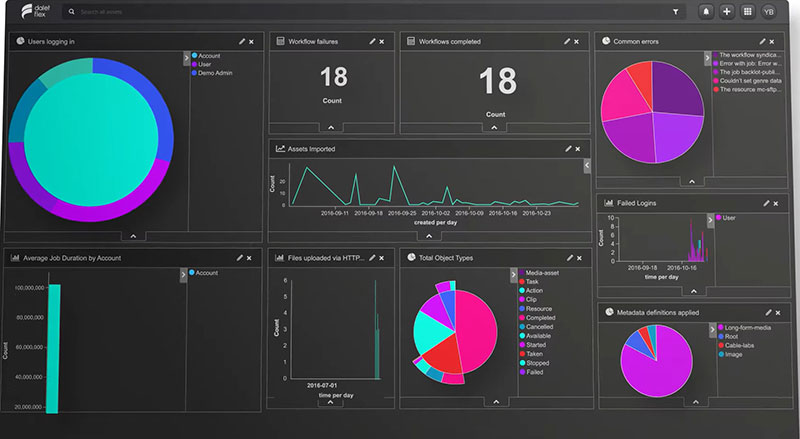Collapse Assets Imported panel bottom caret

click(429, 236)
